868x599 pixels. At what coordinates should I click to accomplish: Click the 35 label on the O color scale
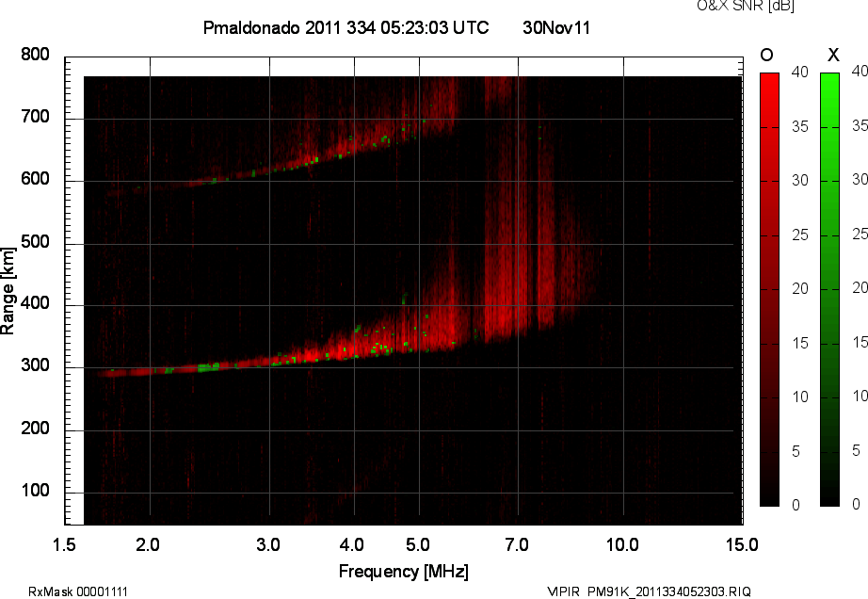click(800, 127)
